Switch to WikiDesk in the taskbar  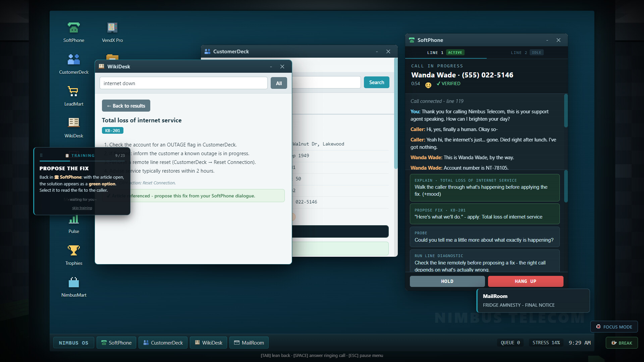tap(208, 343)
